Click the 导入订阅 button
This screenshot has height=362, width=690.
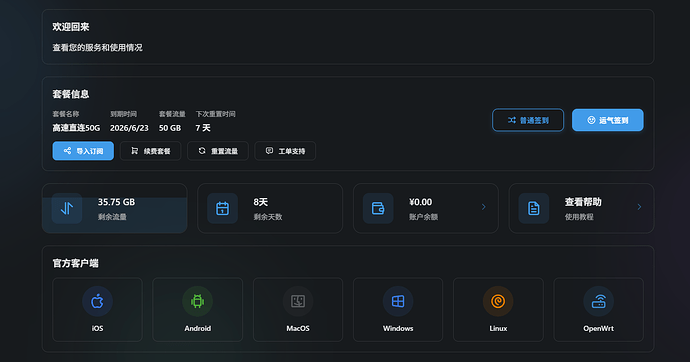pyautogui.click(x=83, y=151)
